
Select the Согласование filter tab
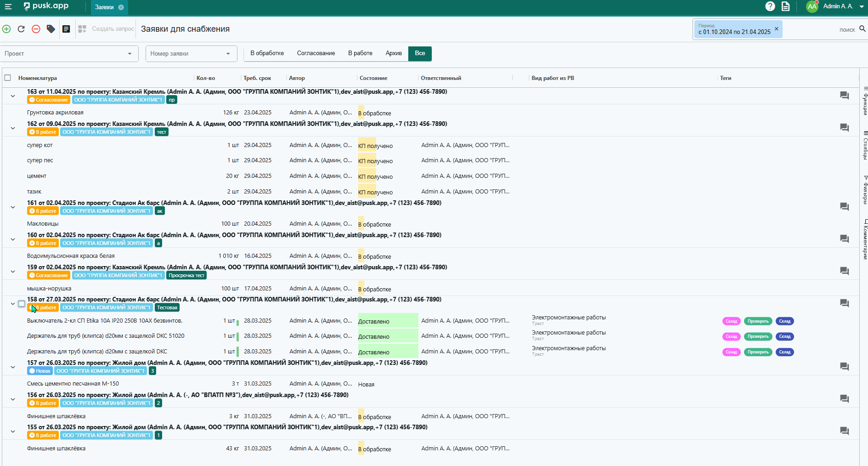316,53
